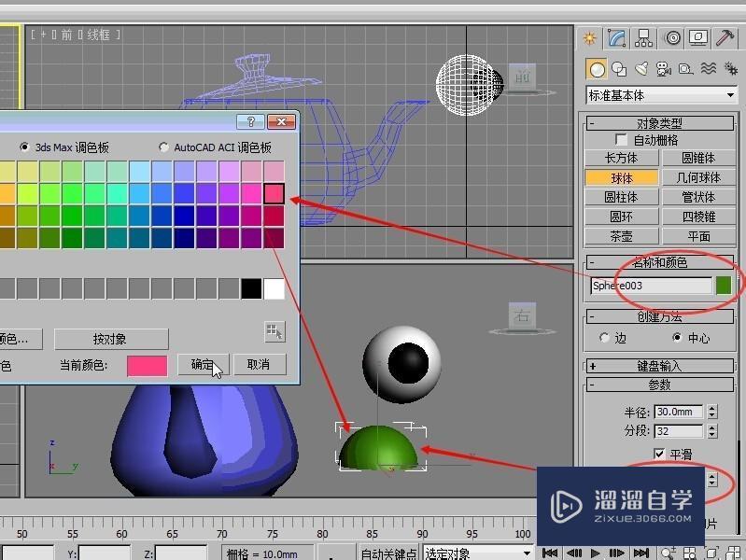Click the help question mark button in dialog
Screen dimensions: 746x560
[x=250, y=122]
